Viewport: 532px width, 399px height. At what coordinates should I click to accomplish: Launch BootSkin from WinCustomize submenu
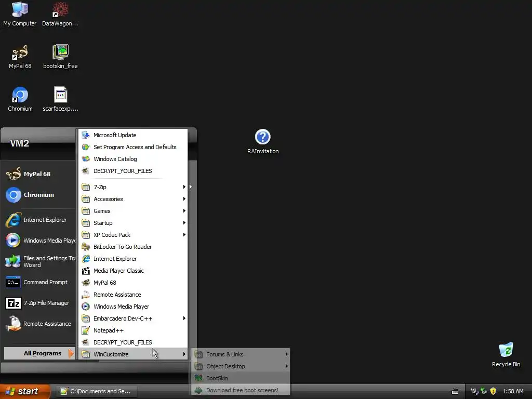point(241,378)
